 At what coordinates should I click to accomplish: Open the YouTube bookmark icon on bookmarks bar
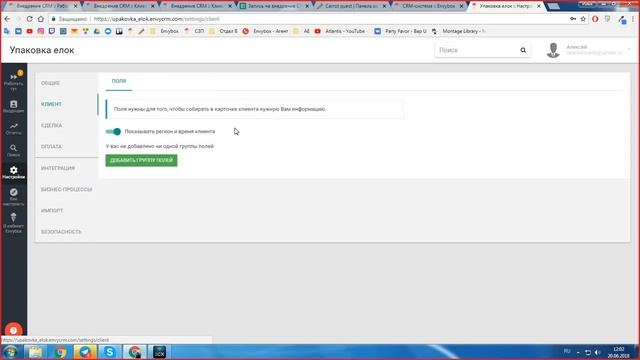(x=29, y=31)
